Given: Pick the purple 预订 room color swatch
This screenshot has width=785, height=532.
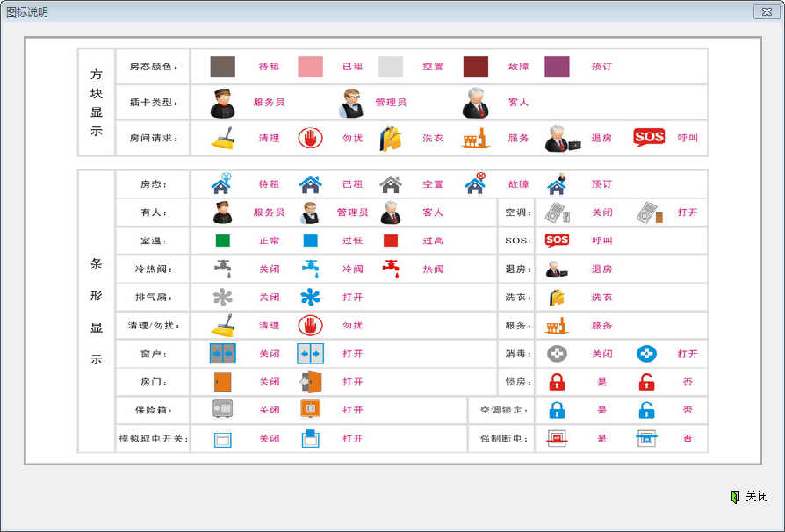Looking at the screenshot, I should coord(557,67).
